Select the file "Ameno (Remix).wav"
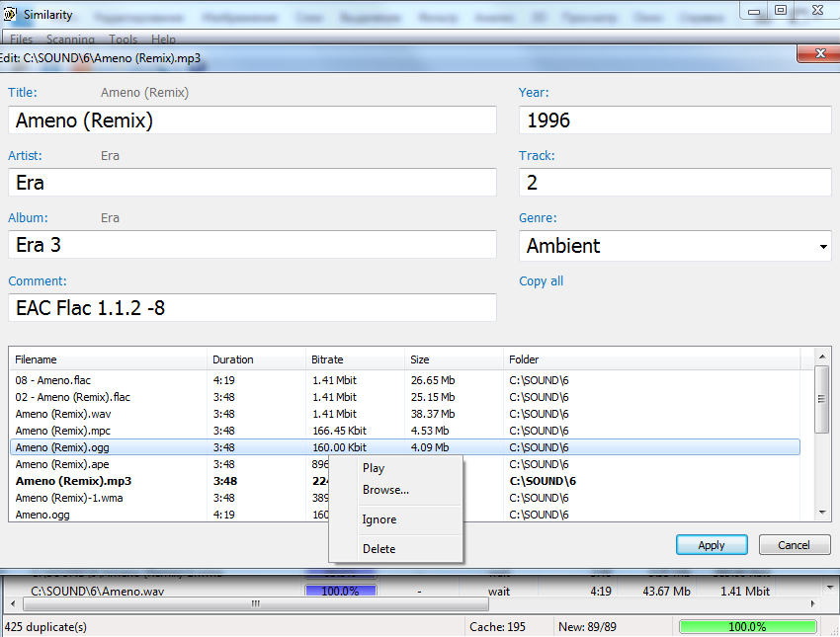840x637 pixels. click(x=63, y=414)
